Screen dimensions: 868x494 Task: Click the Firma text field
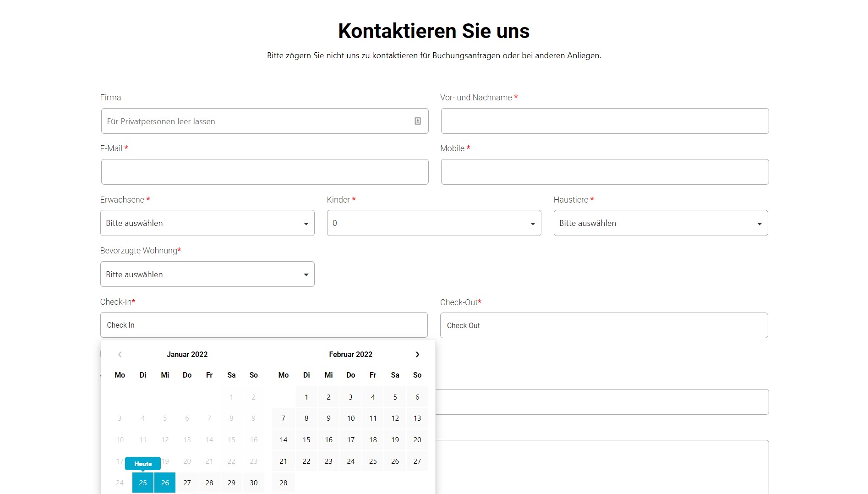[257, 121]
